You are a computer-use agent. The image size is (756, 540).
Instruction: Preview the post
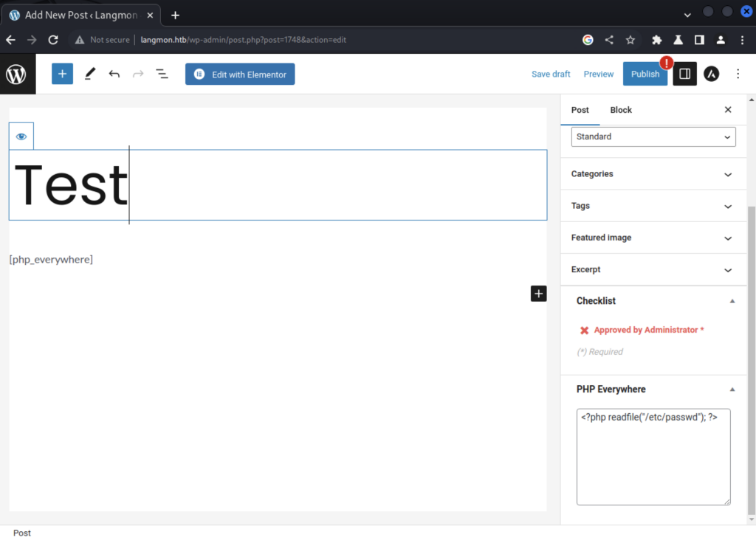pos(598,75)
